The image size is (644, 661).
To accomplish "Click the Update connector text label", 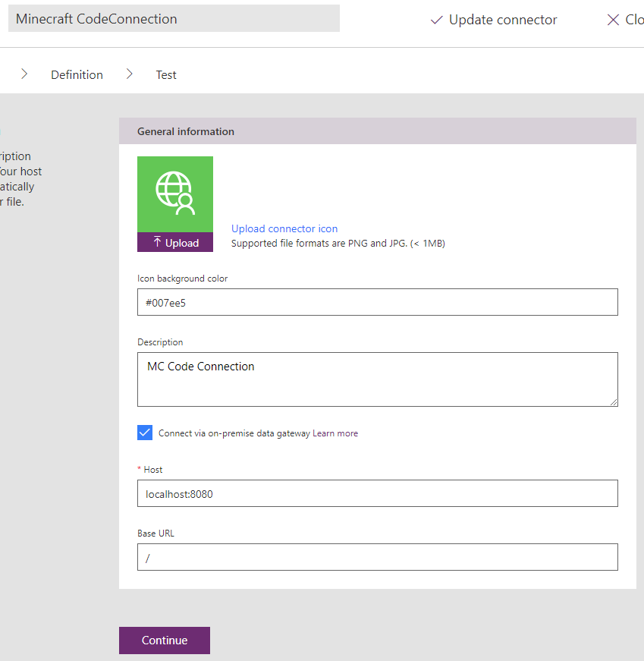I will 503,20.
